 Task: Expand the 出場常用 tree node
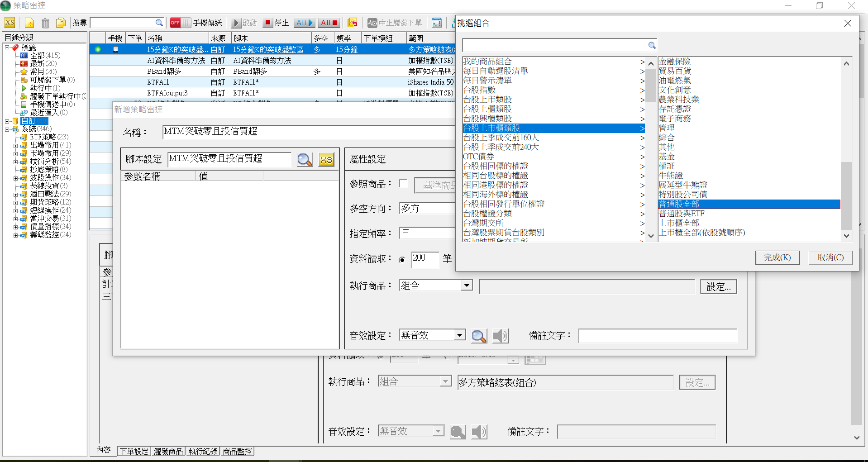(15, 145)
